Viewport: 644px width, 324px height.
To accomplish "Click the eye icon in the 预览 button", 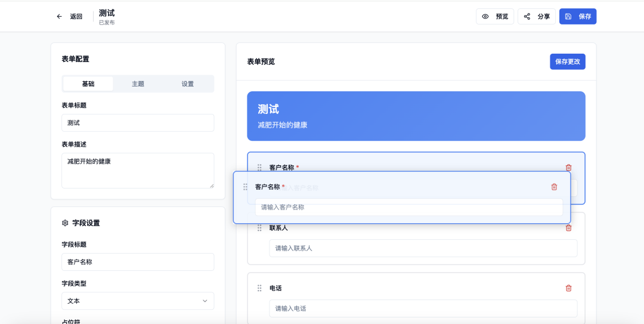I will point(485,17).
